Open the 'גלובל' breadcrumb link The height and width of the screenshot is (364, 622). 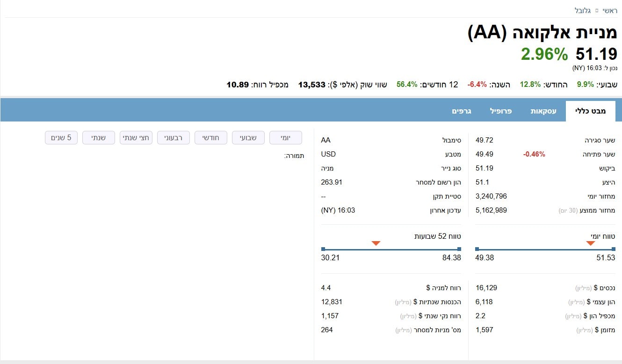pos(583,10)
